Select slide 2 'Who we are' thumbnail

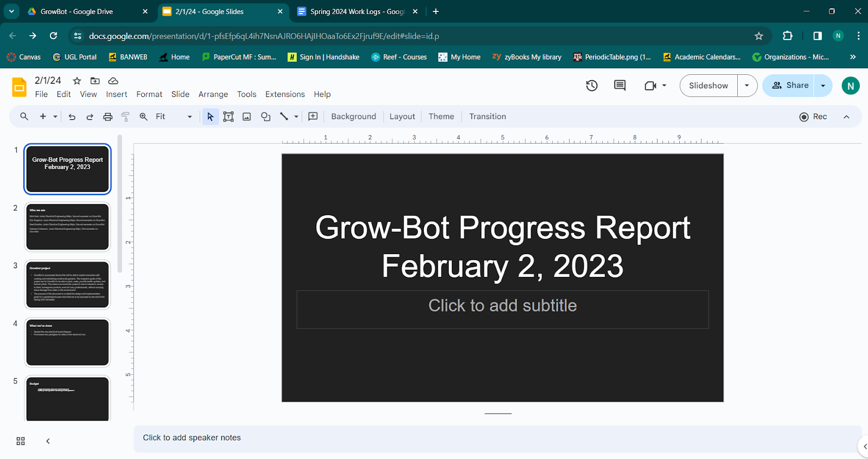tap(67, 227)
